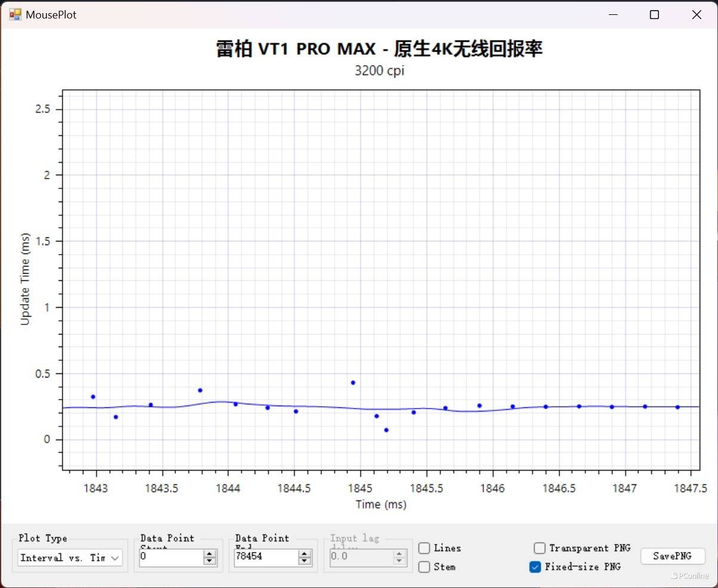The width and height of the screenshot is (718, 588).
Task: Uncheck the Fixed-size PNG checkbox
Action: tap(535, 567)
